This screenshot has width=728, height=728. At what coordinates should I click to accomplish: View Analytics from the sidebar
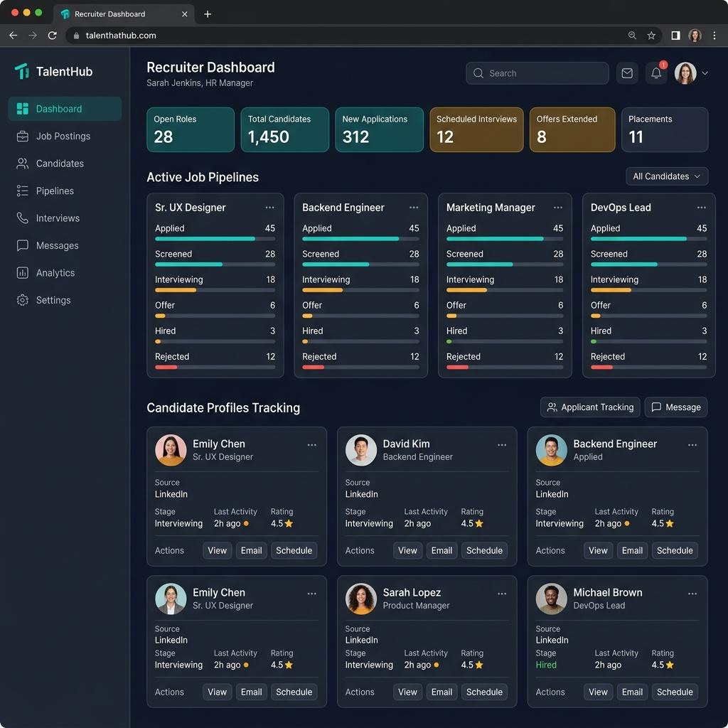click(65, 273)
